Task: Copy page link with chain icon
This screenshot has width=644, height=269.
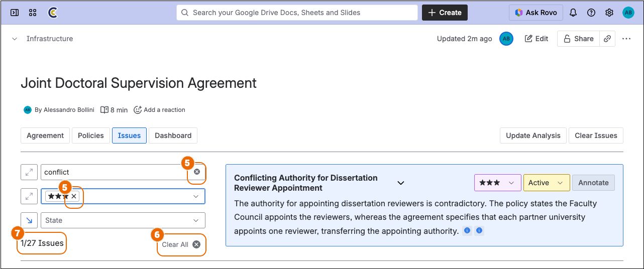Action: coord(607,39)
